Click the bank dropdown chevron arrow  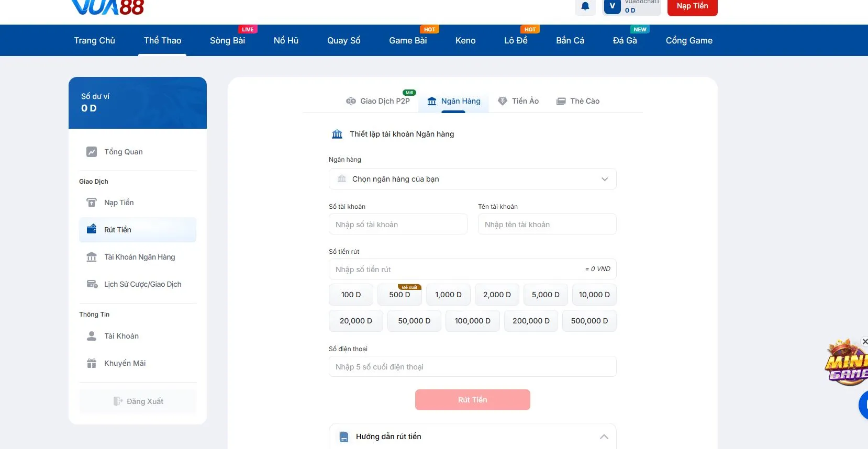click(x=605, y=179)
